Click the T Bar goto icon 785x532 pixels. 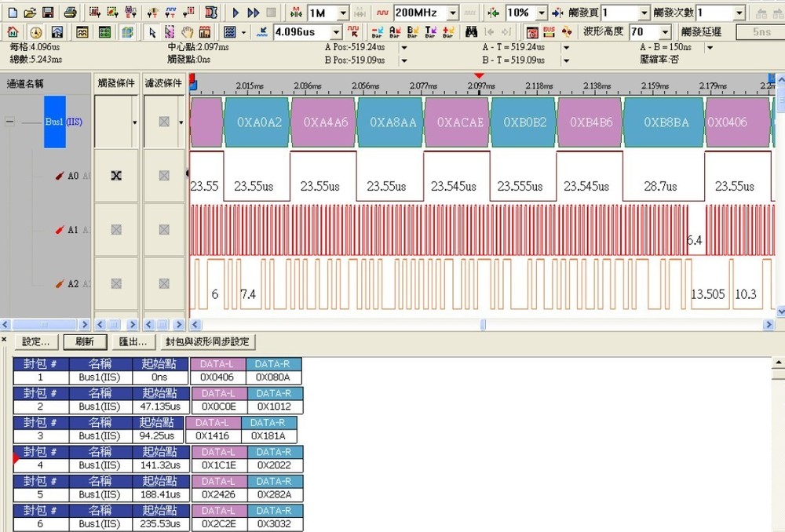(x=430, y=32)
